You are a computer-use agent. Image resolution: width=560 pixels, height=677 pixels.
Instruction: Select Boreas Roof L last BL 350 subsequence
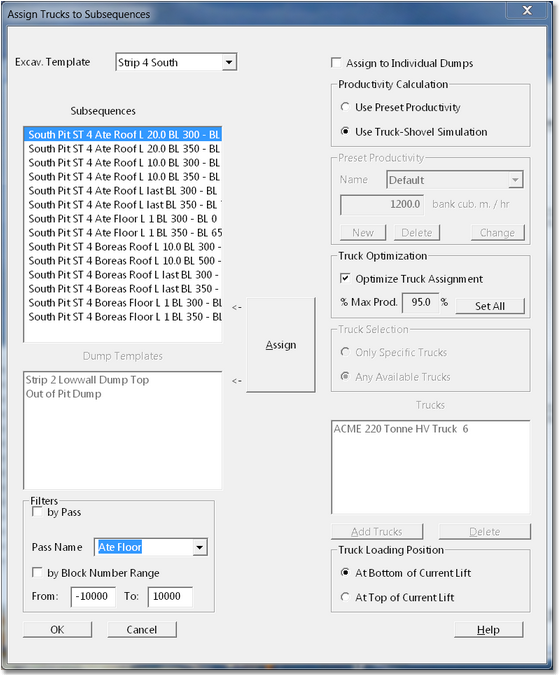pos(123,289)
